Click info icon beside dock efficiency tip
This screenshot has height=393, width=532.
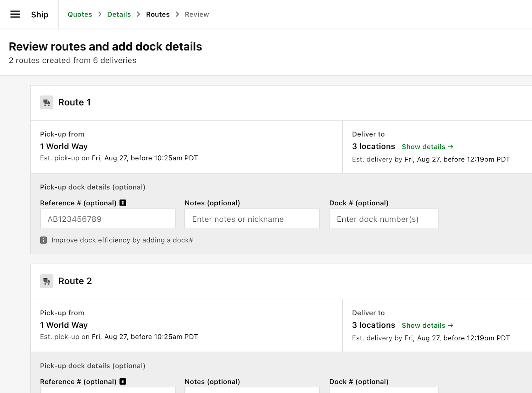[x=43, y=240]
